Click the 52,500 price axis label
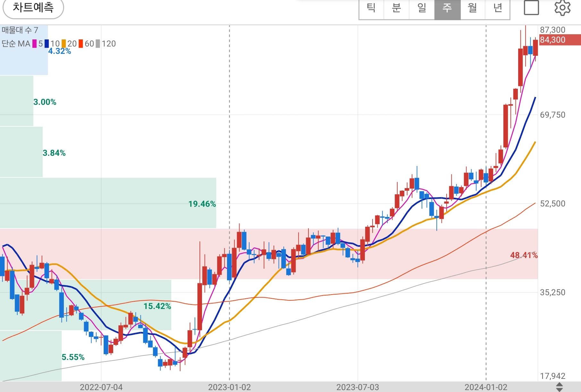The height and width of the screenshot is (392, 581). [552, 204]
